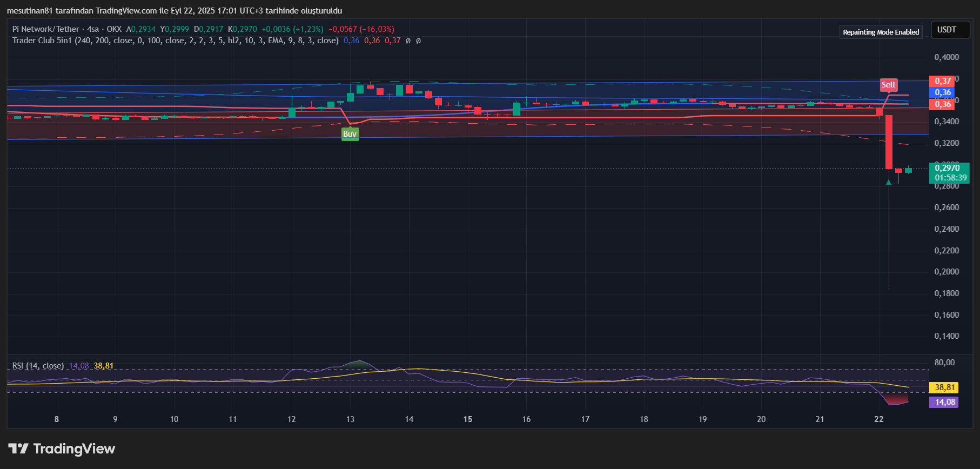Click the 0,2000 price scale value

pyautogui.click(x=947, y=272)
